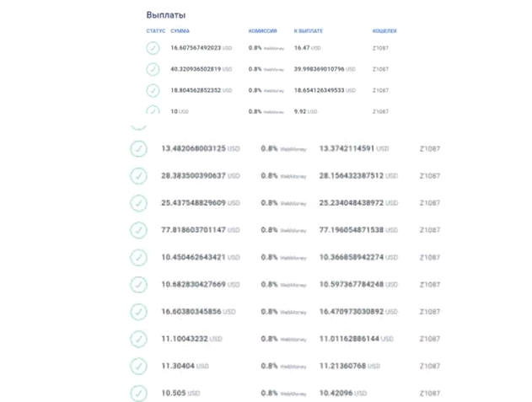This screenshot has height=402, width=532.
Task: Click wallet Z1087 in the 16.47 USD row
Action: pyautogui.click(x=380, y=48)
